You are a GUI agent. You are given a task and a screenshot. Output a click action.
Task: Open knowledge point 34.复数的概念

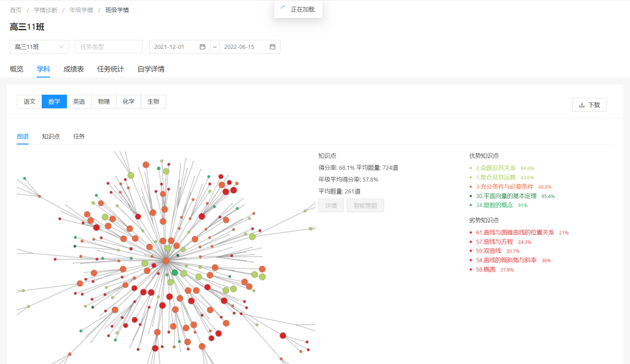(495, 205)
